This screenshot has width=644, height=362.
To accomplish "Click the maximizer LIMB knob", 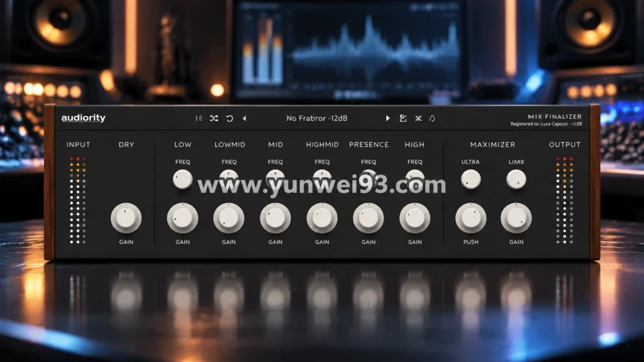I will (x=516, y=179).
